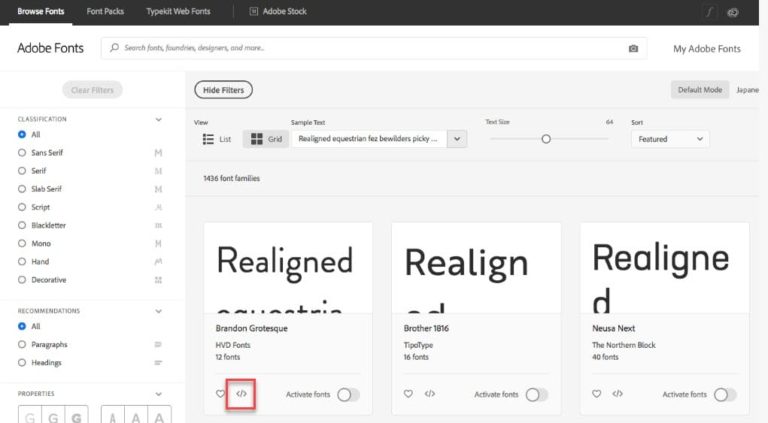The width and height of the screenshot is (768, 423).
Task: Click the Paragraphs lines icon
Action: pos(158,345)
